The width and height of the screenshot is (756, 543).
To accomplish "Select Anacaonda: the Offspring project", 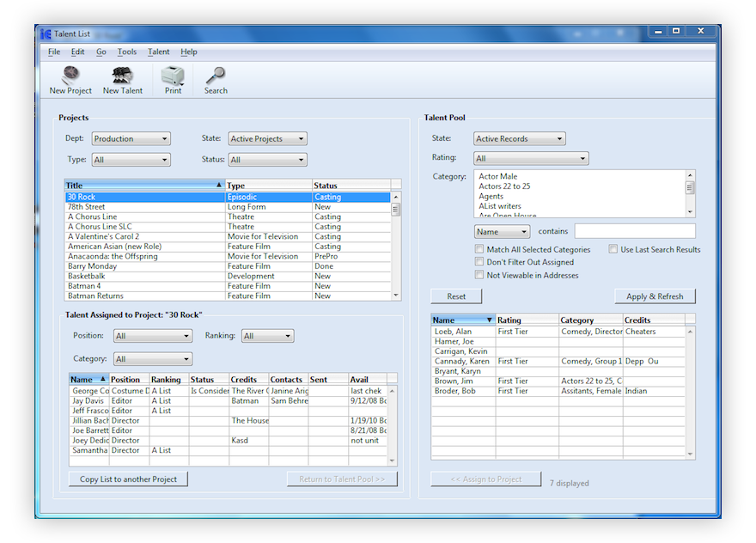I will 228,256.
